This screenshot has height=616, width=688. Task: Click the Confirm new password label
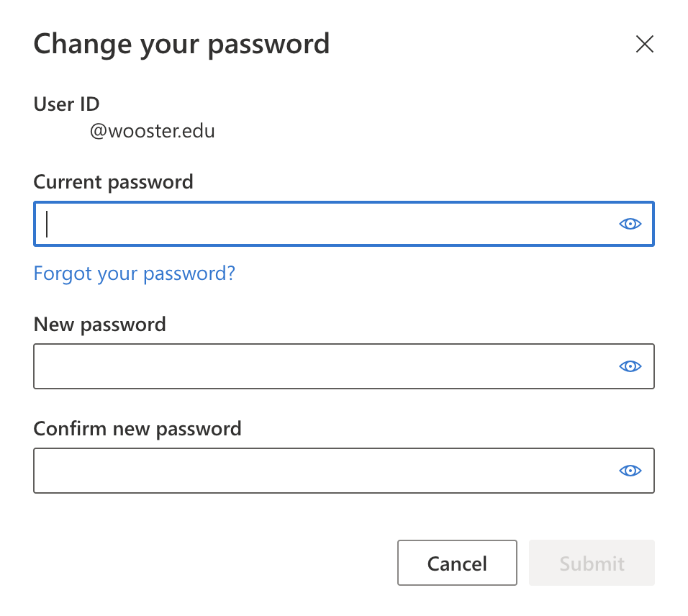(x=137, y=429)
